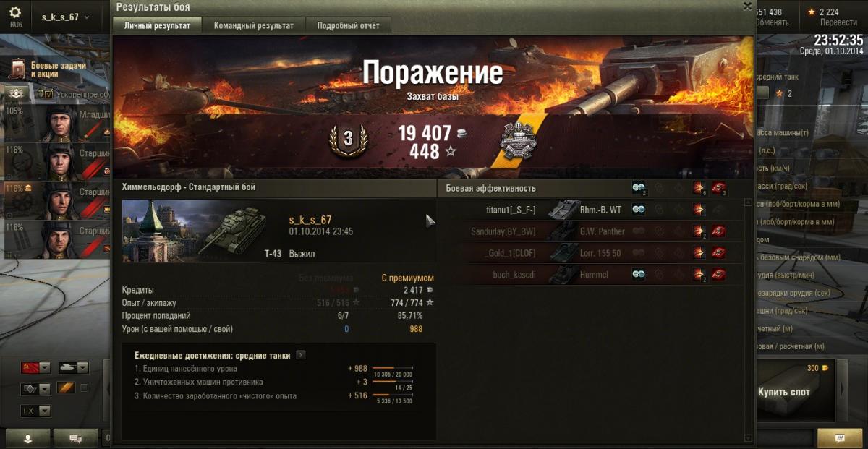The height and width of the screenshot is (449, 868).
Task: Click the Купить слот button
Action: 784,392
